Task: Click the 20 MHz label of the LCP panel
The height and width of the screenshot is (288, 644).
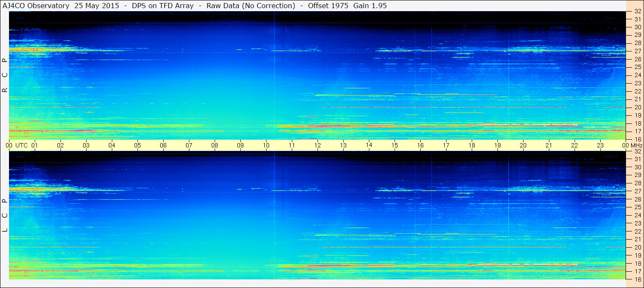Action: point(638,247)
